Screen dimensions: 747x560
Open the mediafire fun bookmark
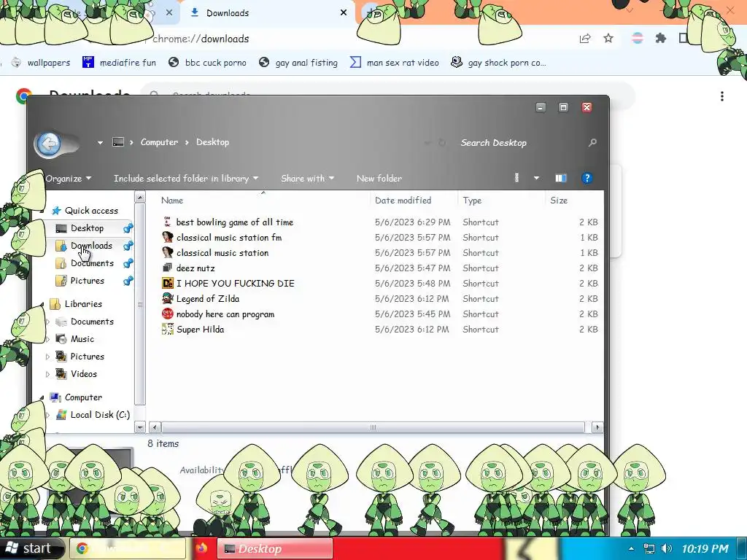(119, 63)
